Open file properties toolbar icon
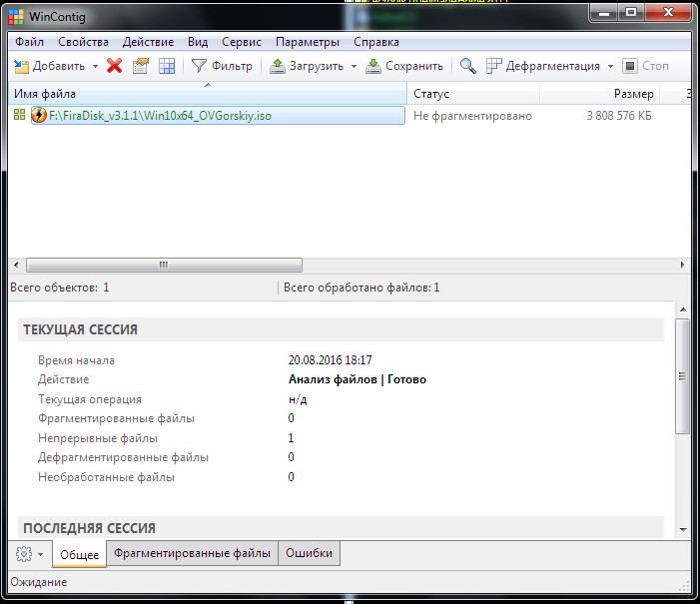 [x=141, y=66]
